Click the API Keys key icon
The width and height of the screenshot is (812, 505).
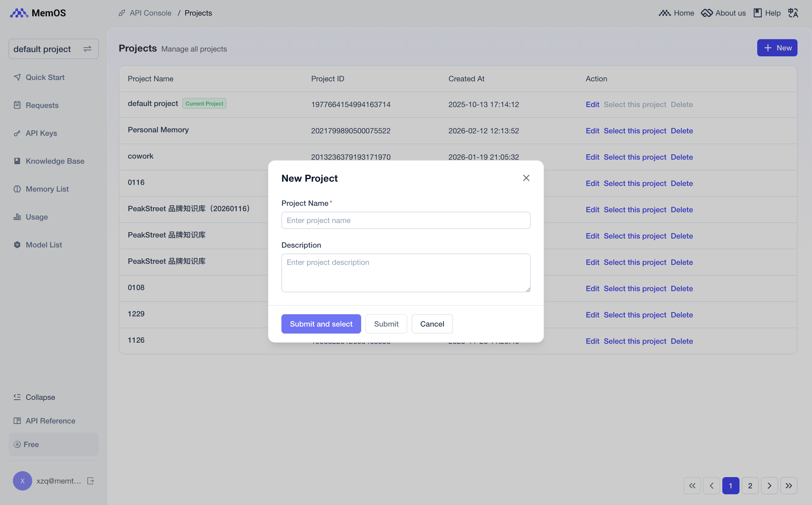pos(17,133)
